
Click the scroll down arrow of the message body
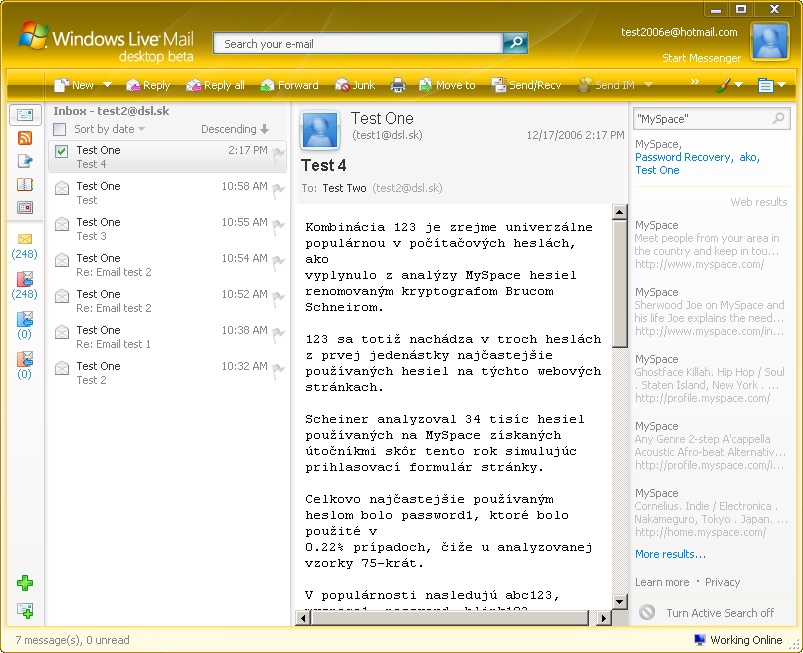click(x=619, y=601)
